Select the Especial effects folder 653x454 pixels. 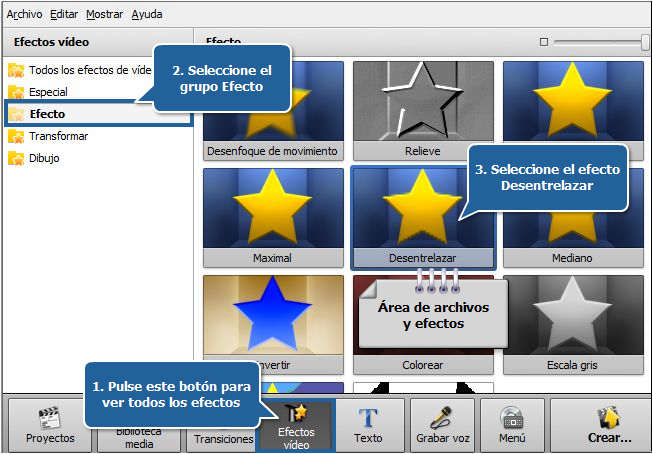[x=38, y=92]
